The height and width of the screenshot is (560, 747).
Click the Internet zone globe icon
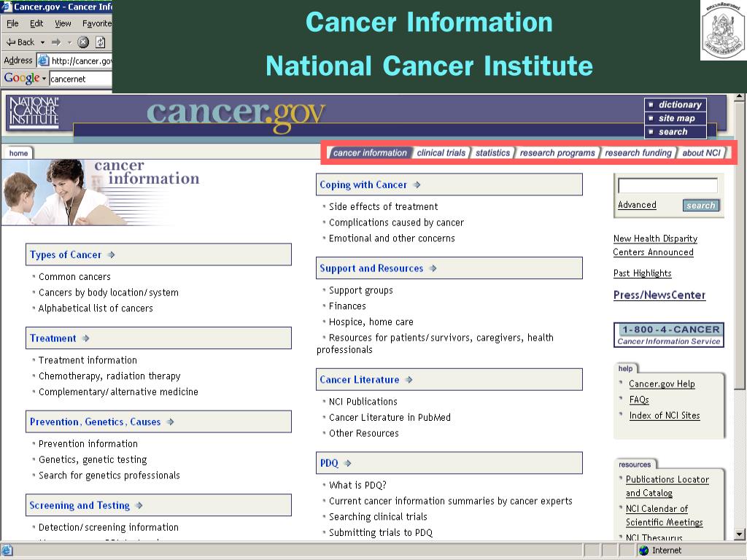[643, 551]
